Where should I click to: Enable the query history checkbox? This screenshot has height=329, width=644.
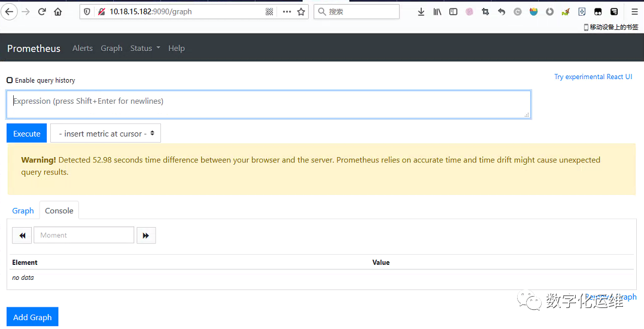click(10, 80)
